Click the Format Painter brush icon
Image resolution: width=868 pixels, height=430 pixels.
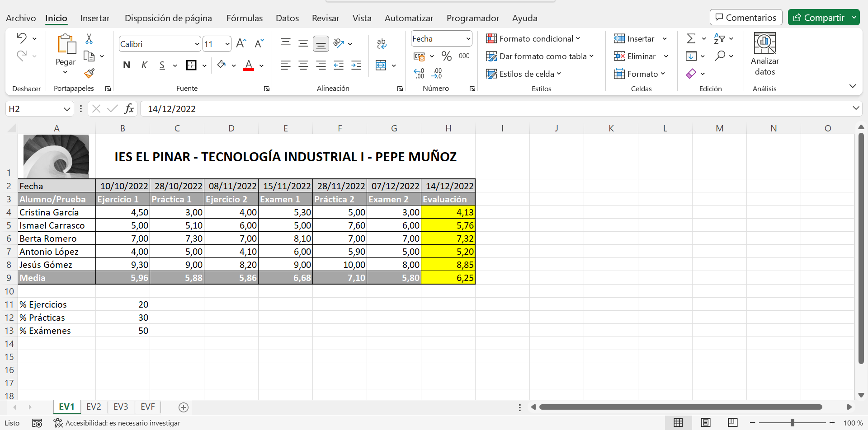click(x=89, y=73)
